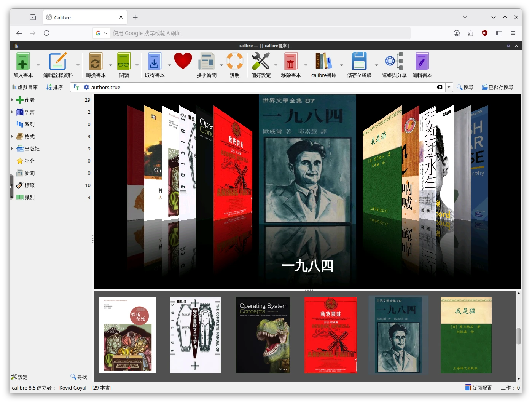
Task: Click 儲存至磁碟 floppy disk icon
Action: [x=359, y=62]
